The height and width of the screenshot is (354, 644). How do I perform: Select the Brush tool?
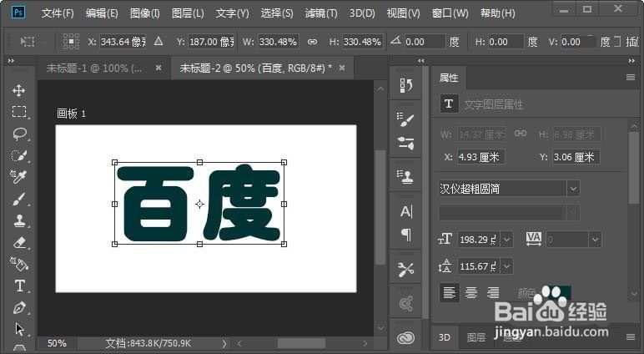[x=19, y=199]
